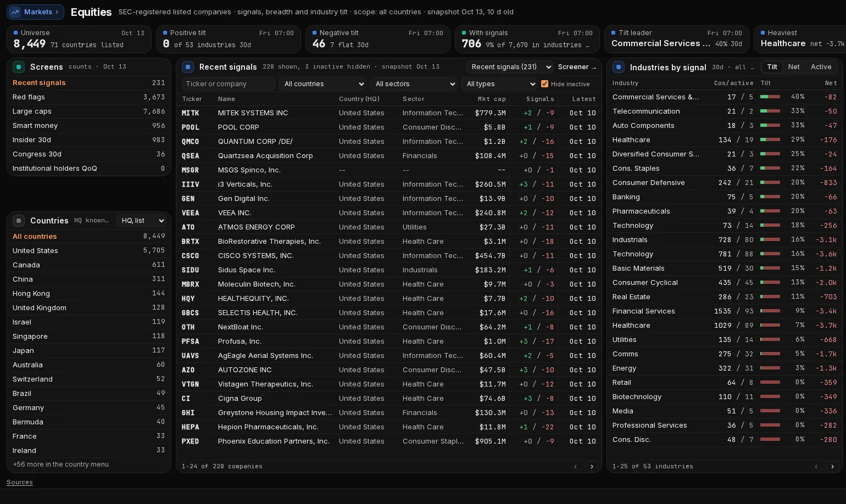Image resolution: width=846 pixels, height=504 pixels.
Task: Go to previous page of companies
Action: [576, 467]
